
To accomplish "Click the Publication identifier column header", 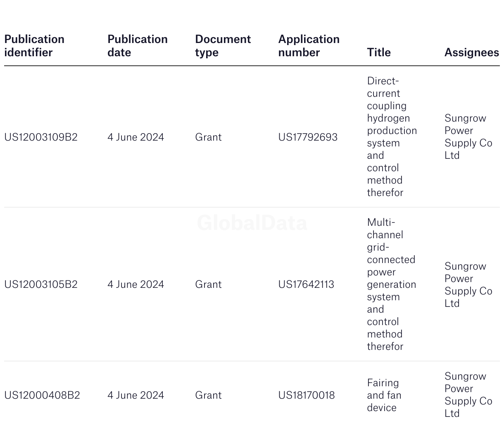I will [34, 46].
